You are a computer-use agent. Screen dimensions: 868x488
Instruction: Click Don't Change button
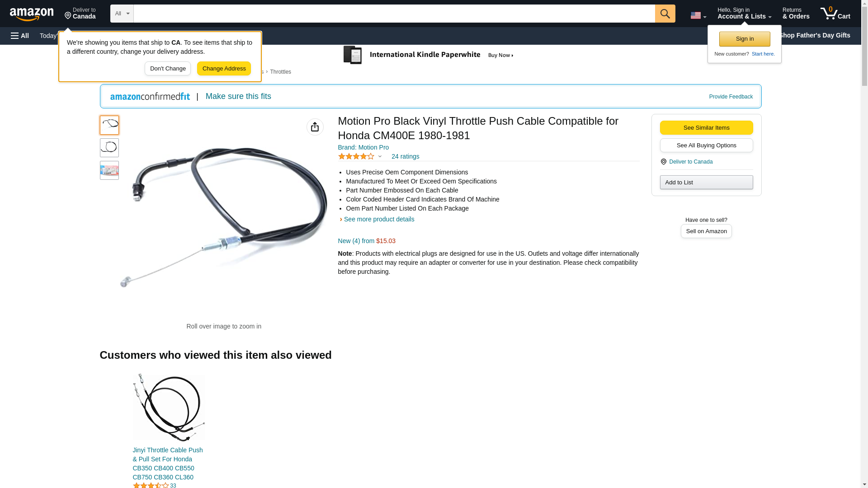point(168,69)
